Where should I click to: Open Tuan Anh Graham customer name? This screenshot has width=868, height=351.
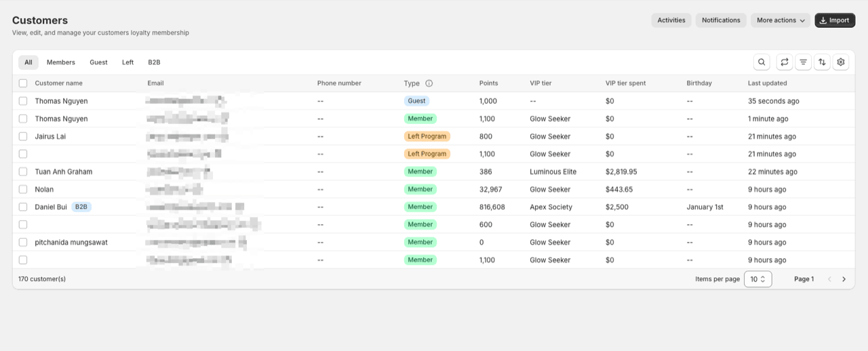64,171
